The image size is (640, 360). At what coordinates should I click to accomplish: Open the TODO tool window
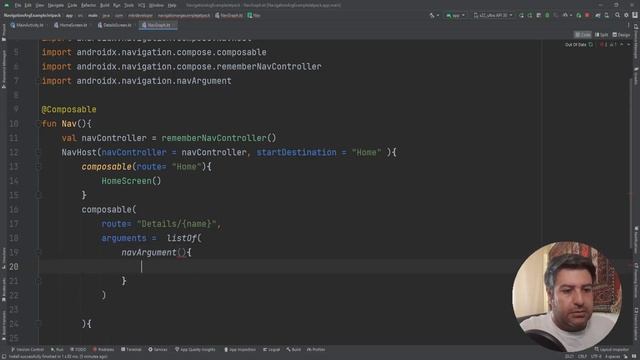(78, 349)
